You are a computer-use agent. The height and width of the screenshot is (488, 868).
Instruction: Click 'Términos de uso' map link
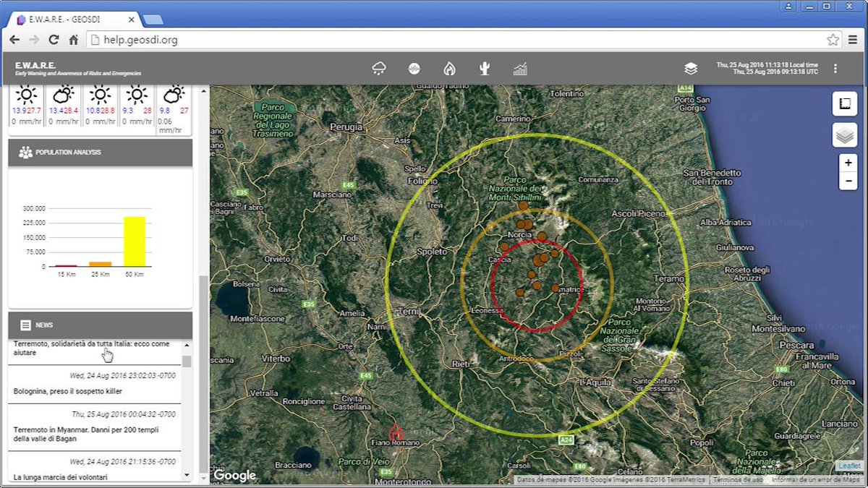point(737,479)
